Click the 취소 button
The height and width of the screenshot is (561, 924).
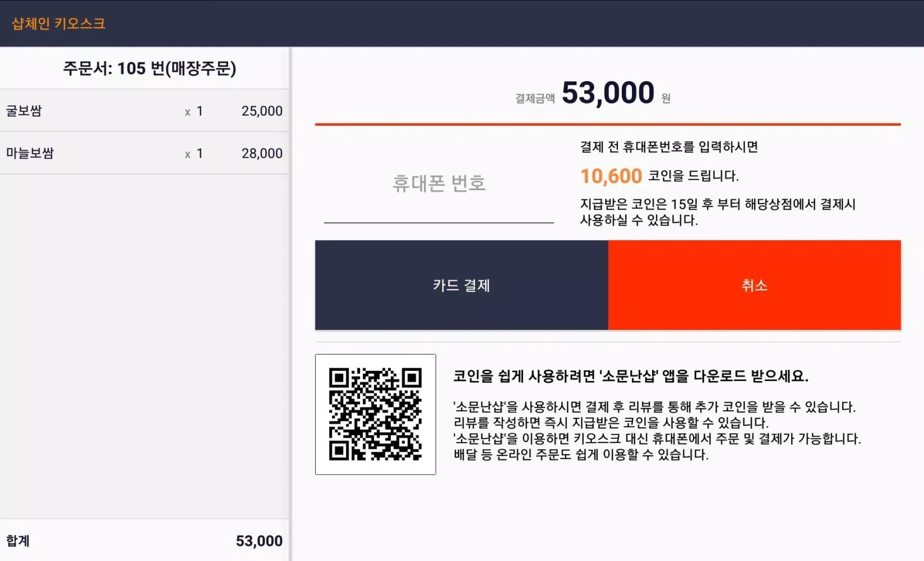(755, 285)
